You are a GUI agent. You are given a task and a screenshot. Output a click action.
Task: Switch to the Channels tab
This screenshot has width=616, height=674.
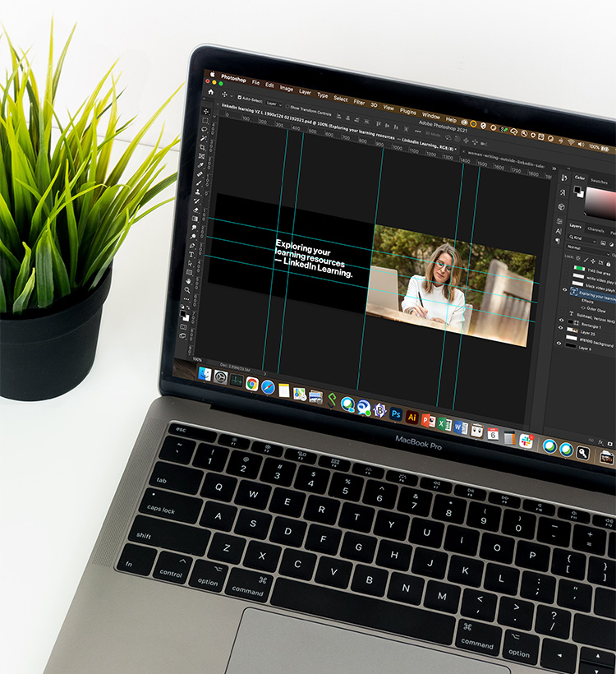click(x=595, y=230)
